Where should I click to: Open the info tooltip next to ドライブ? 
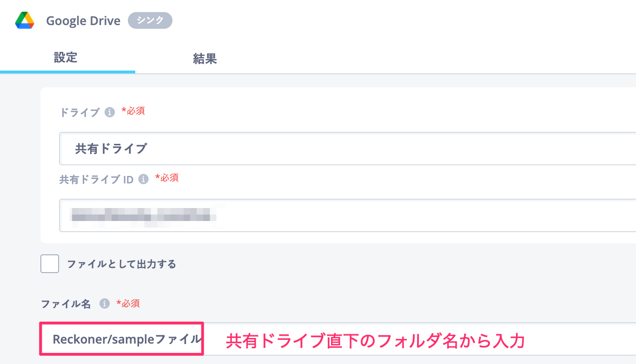coord(110,111)
